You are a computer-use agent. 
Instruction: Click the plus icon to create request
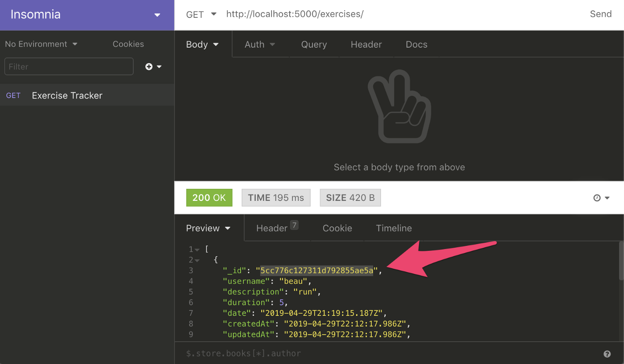coord(149,66)
